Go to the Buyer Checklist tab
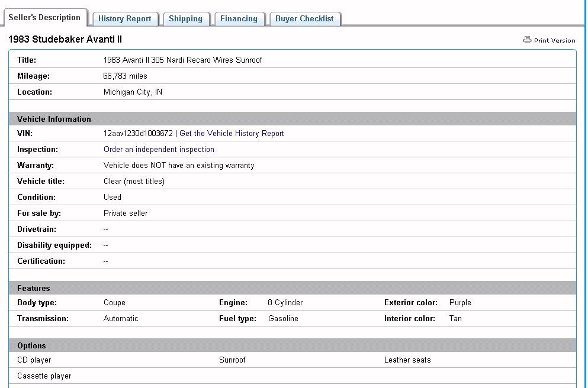 pyautogui.click(x=304, y=19)
